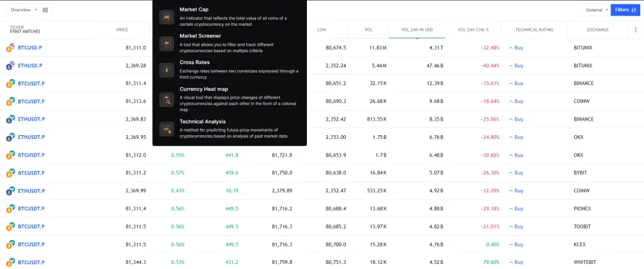644x269 pixels.
Task: Sort by the EXCHANGE column header
Action: [597, 30]
